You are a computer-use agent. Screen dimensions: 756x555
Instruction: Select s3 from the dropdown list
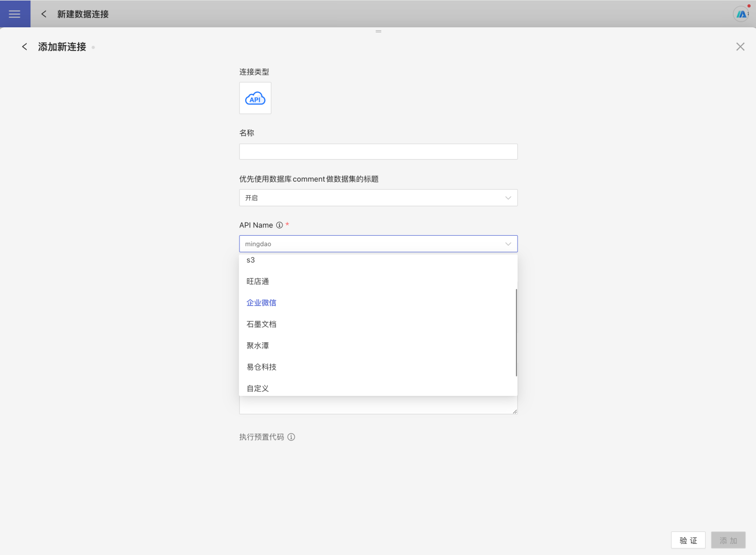point(251,260)
